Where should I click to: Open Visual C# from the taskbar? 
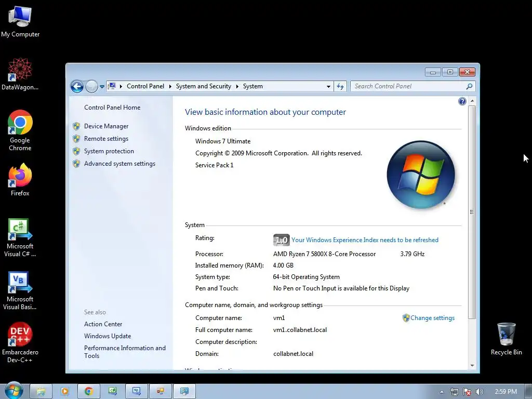[x=113, y=392]
